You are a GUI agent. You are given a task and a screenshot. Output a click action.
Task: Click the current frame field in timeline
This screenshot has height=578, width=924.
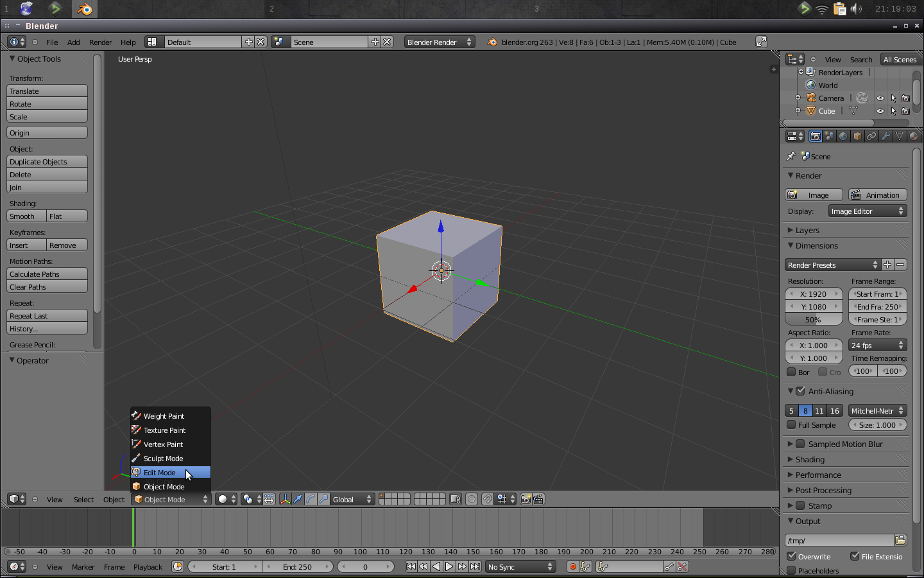pyautogui.click(x=366, y=566)
